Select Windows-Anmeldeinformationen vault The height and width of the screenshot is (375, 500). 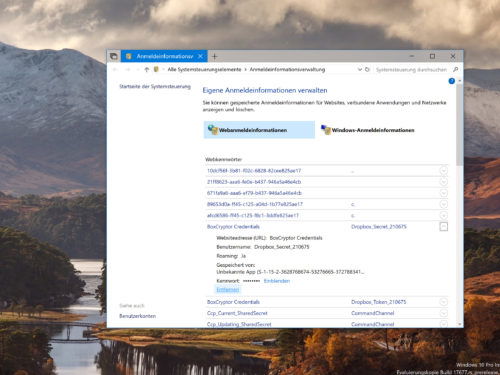coord(367,130)
